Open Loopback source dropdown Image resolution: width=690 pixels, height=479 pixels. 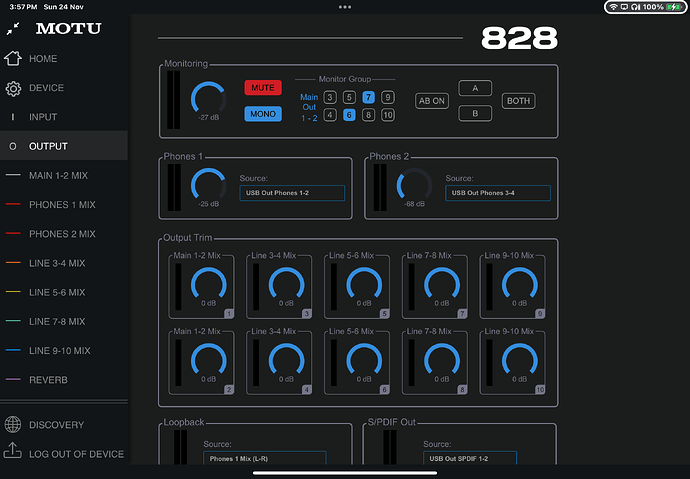click(264, 458)
